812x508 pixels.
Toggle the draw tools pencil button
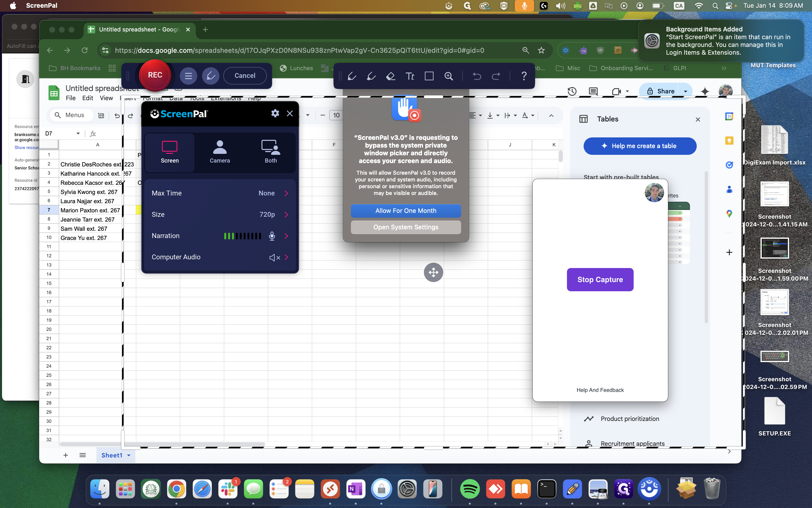[x=210, y=76]
